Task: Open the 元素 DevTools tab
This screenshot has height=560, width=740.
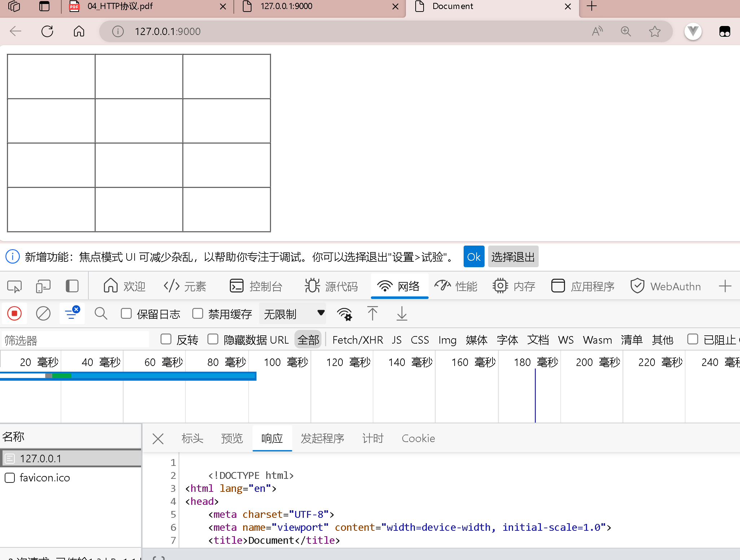Action: (185, 286)
